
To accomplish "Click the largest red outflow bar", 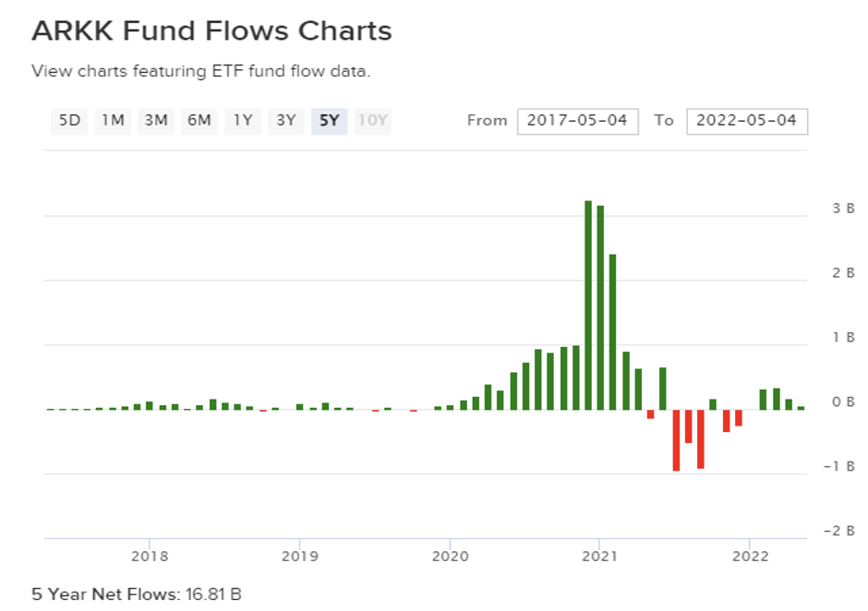I will 676,439.
